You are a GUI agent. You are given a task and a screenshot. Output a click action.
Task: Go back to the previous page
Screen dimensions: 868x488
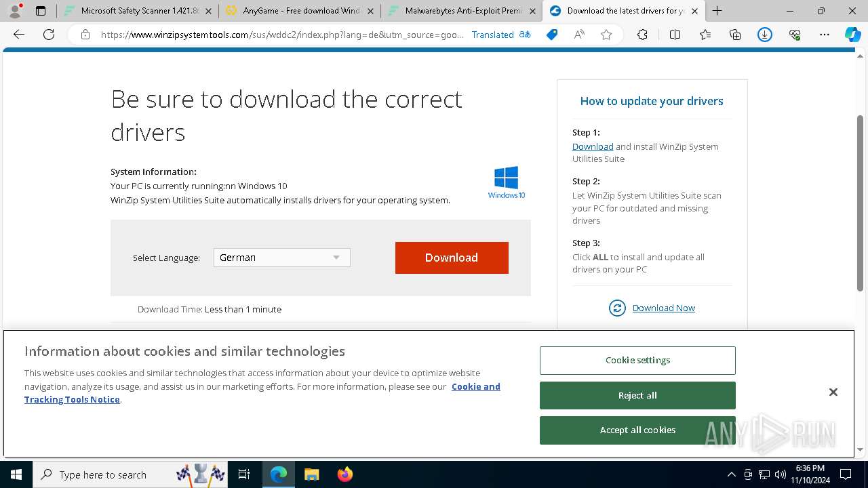click(x=19, y=35)
